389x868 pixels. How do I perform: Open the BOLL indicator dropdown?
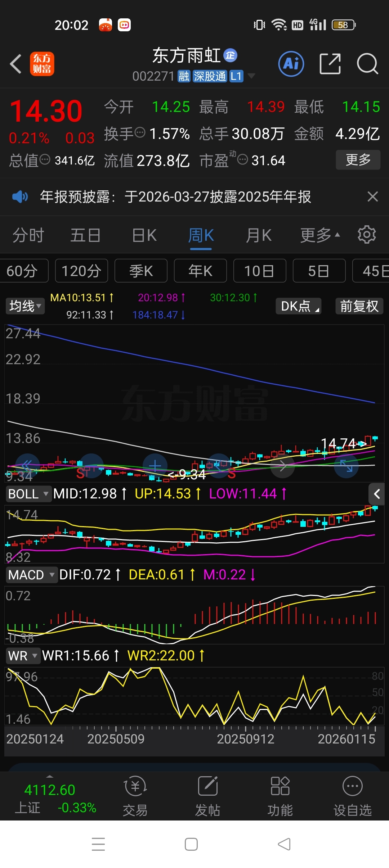pos(28,494)
